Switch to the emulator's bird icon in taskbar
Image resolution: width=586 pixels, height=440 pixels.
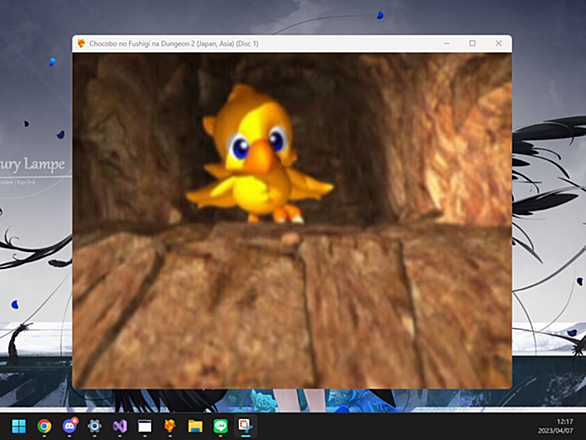tap(170, 426)
